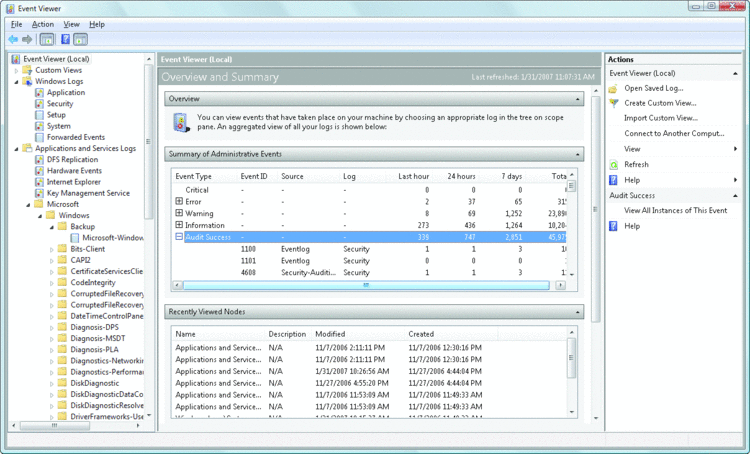750x454 pixels.
Task: Click the Setup log icon
Action: click(x=39, y=115)
